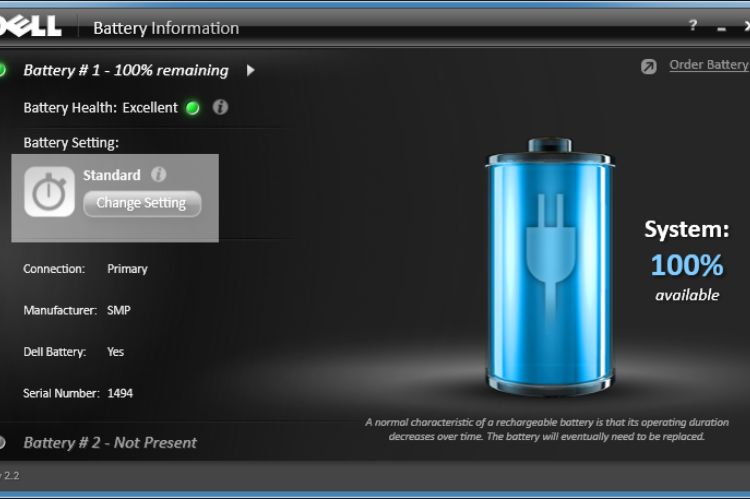Screen dimensions: 750x499
Task: Open the Order Battery link
Action: [x=709, y=65]
